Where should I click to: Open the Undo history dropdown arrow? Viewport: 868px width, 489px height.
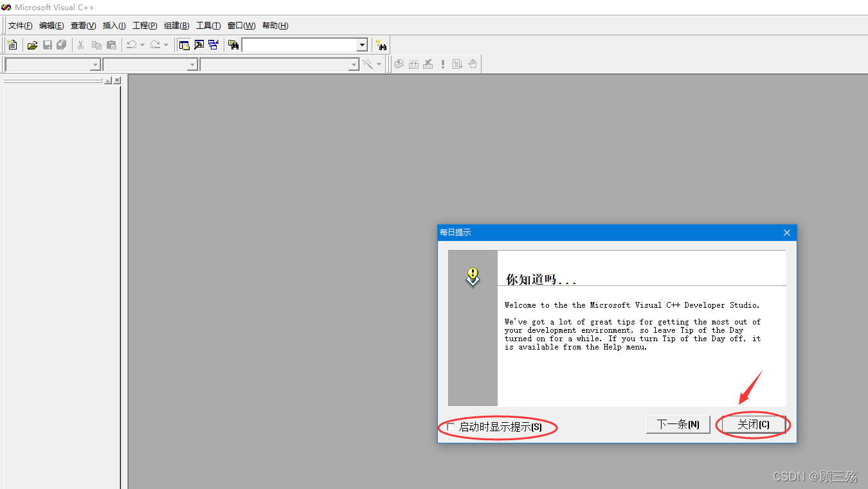coord(142,45)
